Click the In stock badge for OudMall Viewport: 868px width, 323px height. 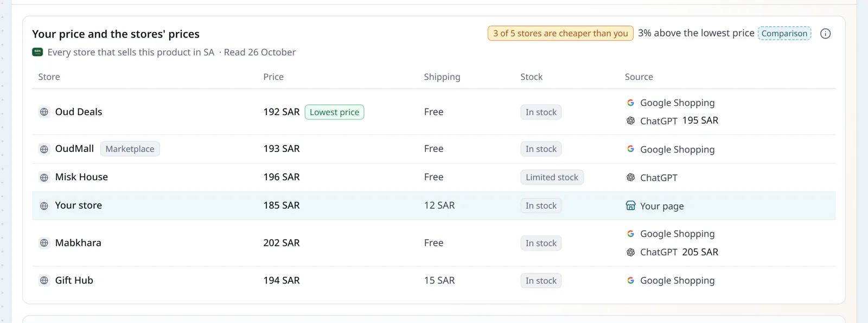click(541, 149)
